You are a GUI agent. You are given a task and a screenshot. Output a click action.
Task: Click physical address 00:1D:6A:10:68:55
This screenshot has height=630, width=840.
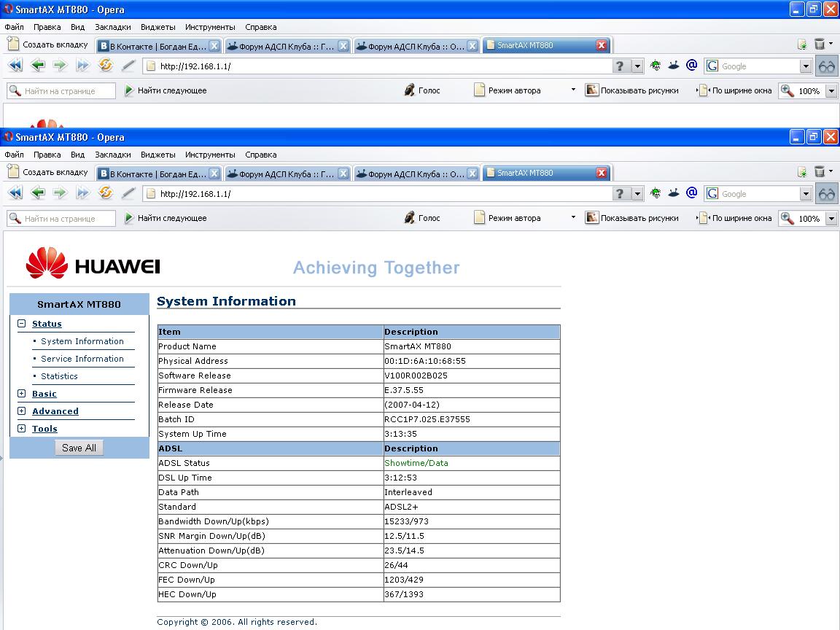(x=425, y=361)
